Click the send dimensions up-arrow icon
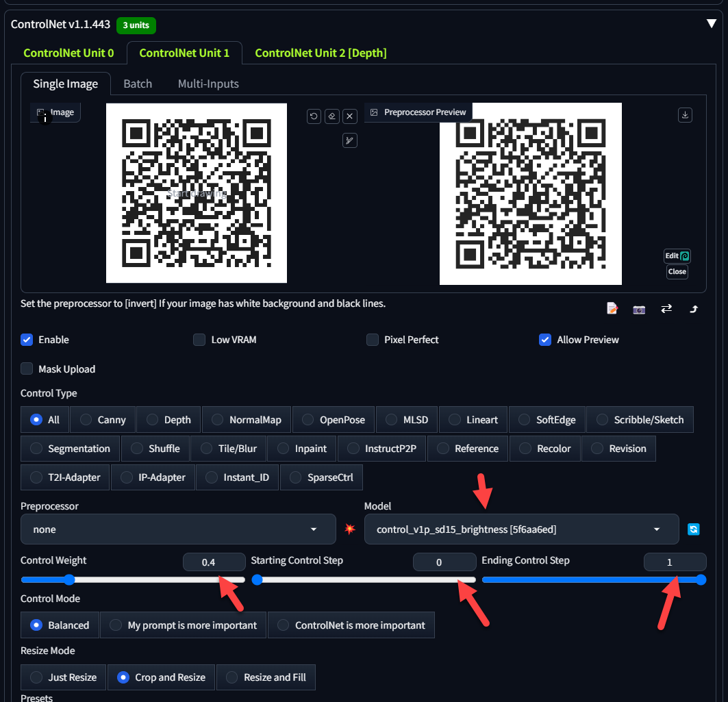 click(x=693, y=309)
